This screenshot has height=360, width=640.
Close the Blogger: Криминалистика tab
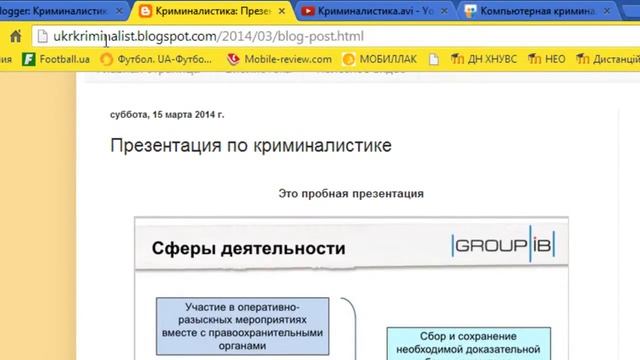point(119,11)
